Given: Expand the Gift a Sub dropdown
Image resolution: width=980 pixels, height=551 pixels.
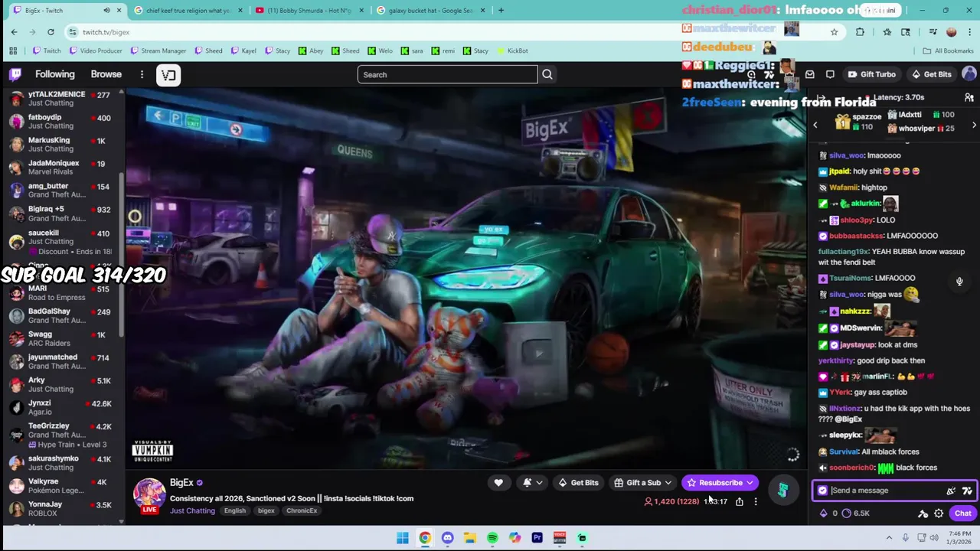Looking at the screenshot, I should [x=668, y=483].
